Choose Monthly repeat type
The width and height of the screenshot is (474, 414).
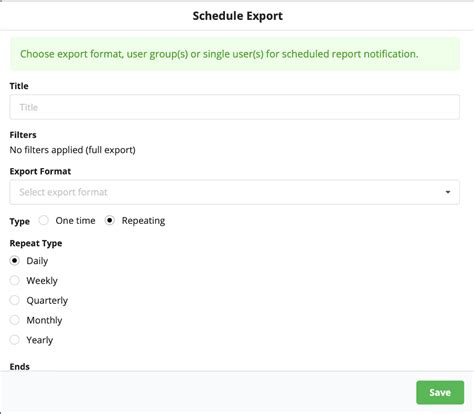click(x=15, y=320)
